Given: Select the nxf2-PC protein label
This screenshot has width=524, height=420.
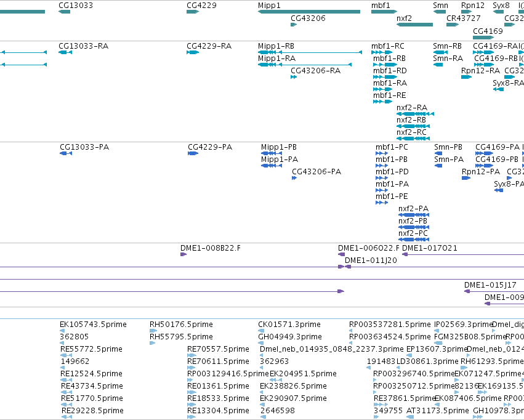Looking at the screenshot, I should click(413, 233).
